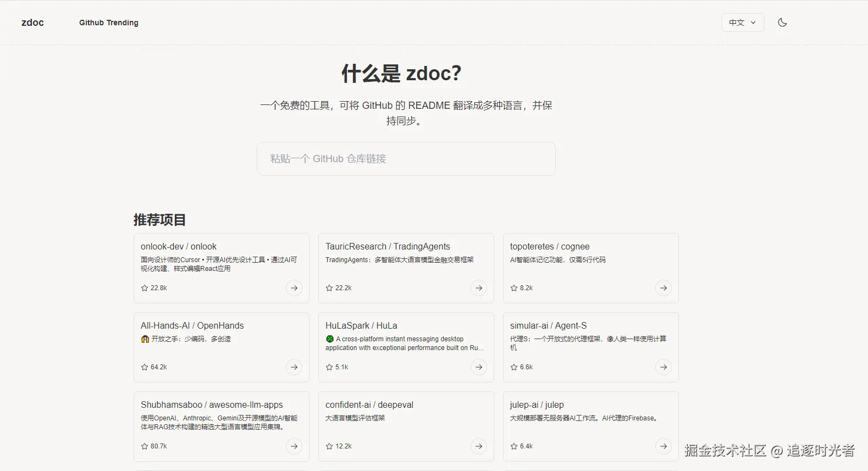Open the simular-ai / Agent-S title
Screen dimensions: 868x471
tap(549, 326)
